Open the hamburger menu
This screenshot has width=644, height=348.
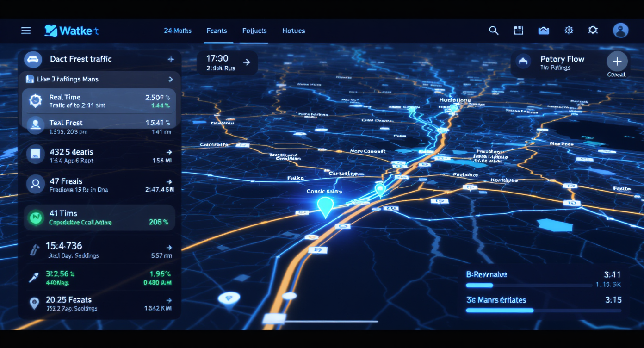pos(26,31)
